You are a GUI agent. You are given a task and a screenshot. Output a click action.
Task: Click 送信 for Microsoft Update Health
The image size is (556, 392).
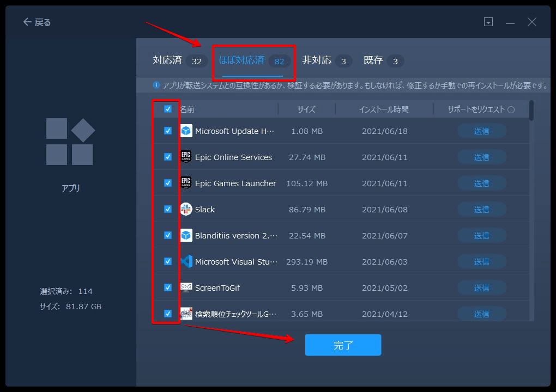pyautogui.click(x=481, y=131)
